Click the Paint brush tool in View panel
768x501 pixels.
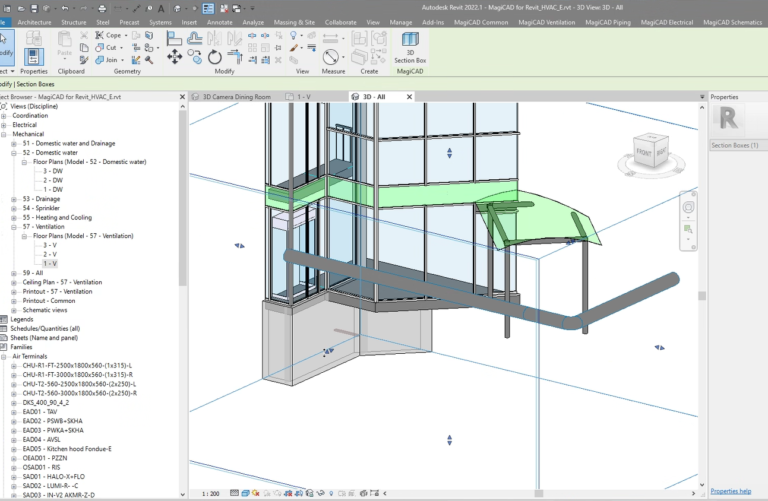point(293,48)
